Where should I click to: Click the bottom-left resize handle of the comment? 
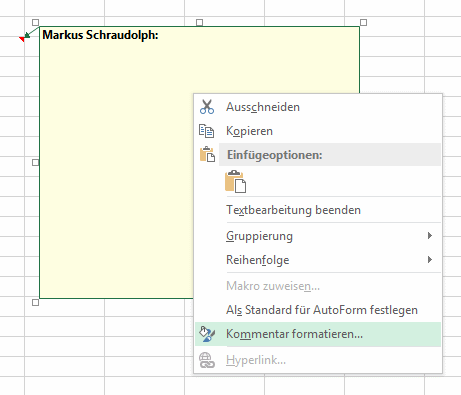[35, 302]
